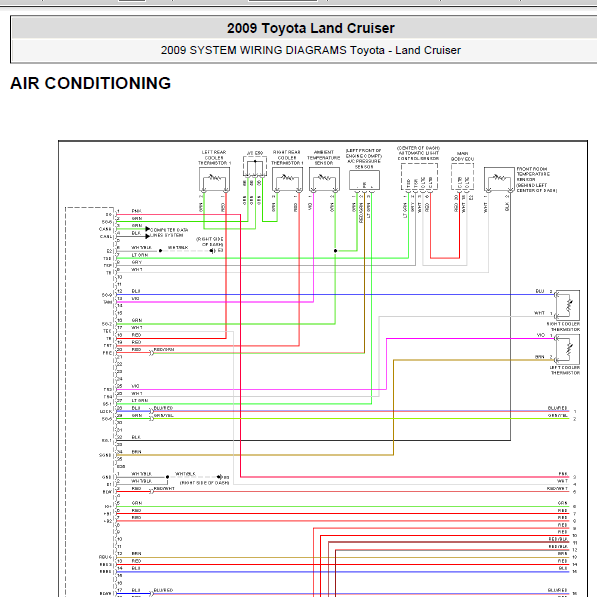Select the Ambient Temperature Sensor symbol
The image size is (597, 597).
pos(324,179)
